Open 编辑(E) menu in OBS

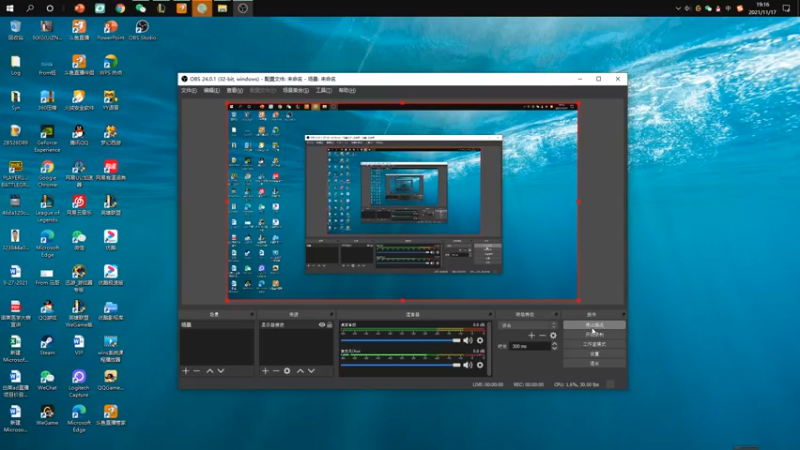pyautogui.click(x=211, y=90)
